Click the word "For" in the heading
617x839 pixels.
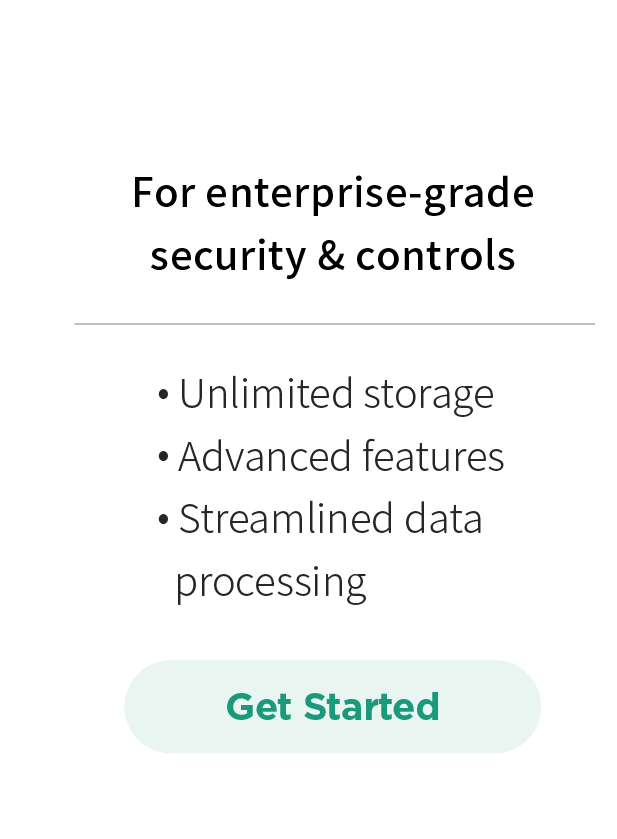pos(163,192)
